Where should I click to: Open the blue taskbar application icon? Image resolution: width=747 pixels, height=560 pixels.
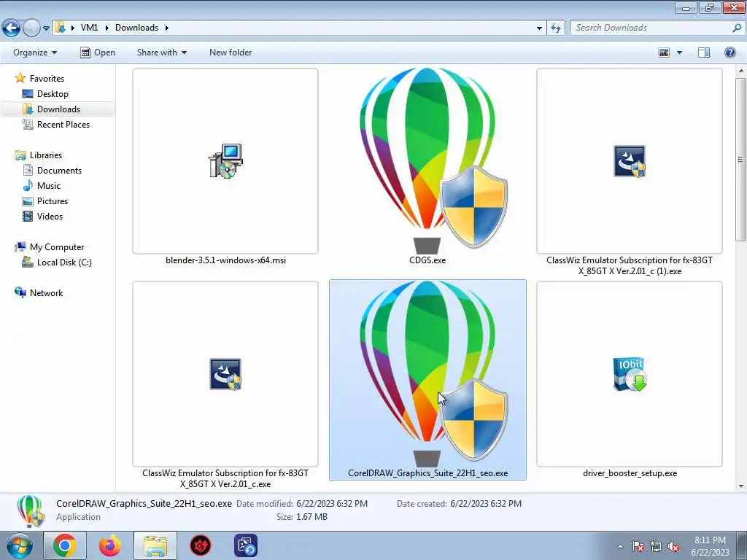click(x=246, y=545)
